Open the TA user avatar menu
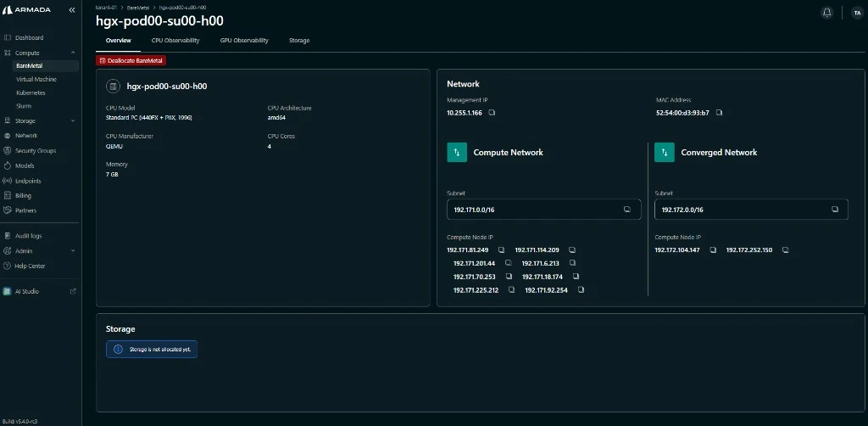The image size is (868, 426). pos(857,12)
